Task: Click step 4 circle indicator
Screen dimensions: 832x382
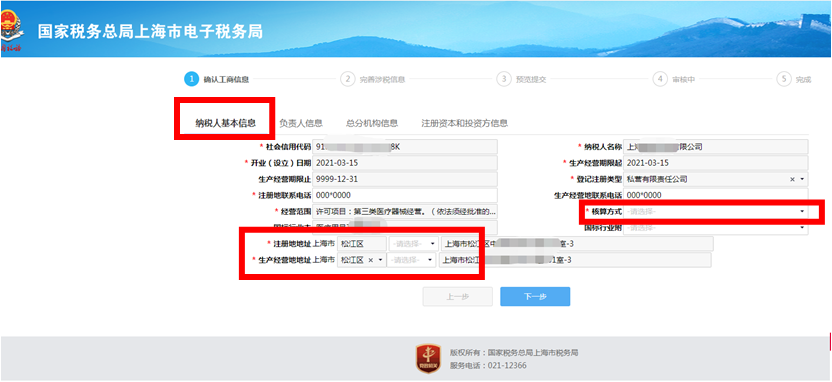Action: pos(659,79)
